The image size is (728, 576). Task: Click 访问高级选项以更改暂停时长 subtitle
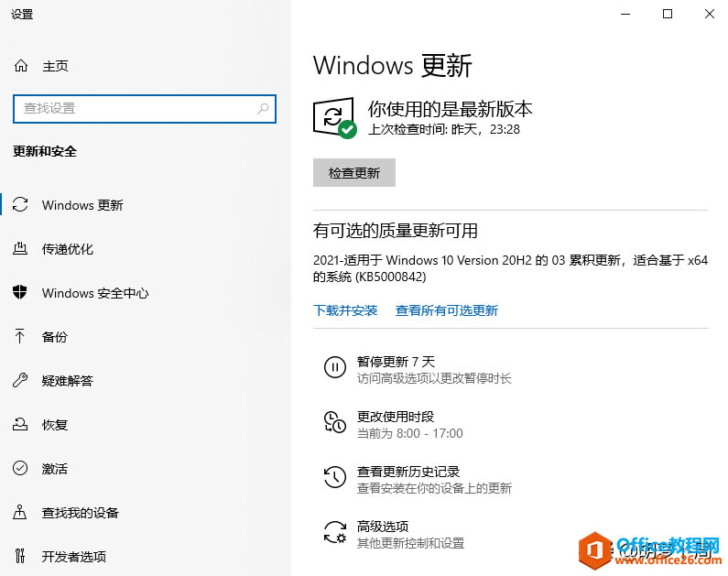click(434, 378)
